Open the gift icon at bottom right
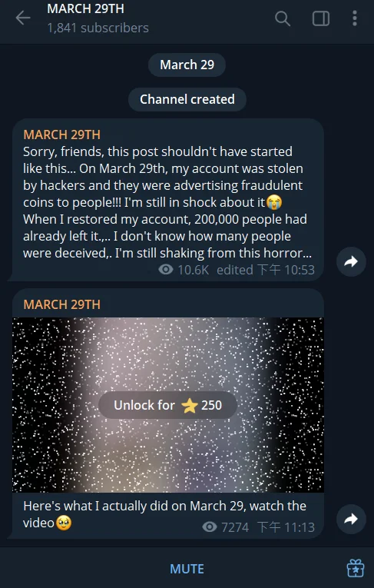Viewport: 374px width, 588px height. point(356,568)
